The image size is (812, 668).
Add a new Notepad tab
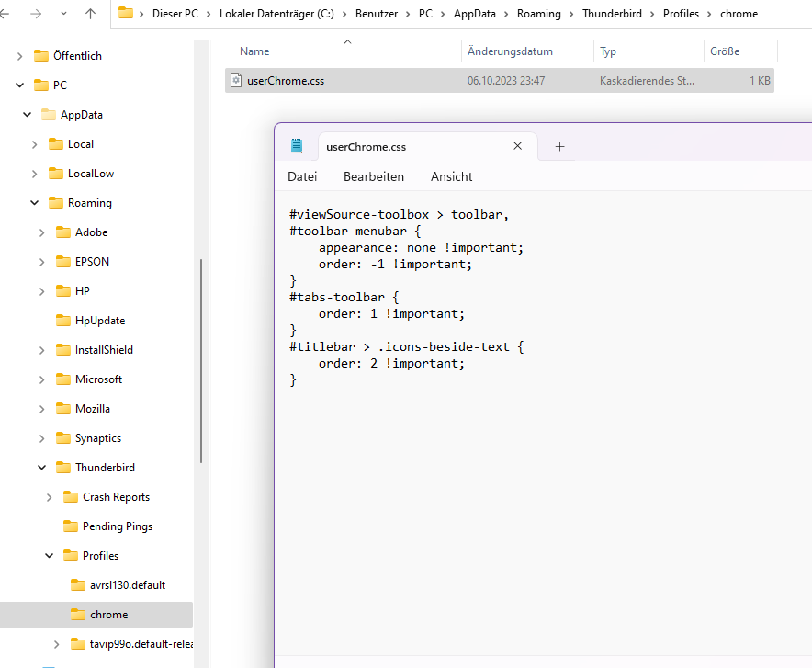tap(559, 146)
